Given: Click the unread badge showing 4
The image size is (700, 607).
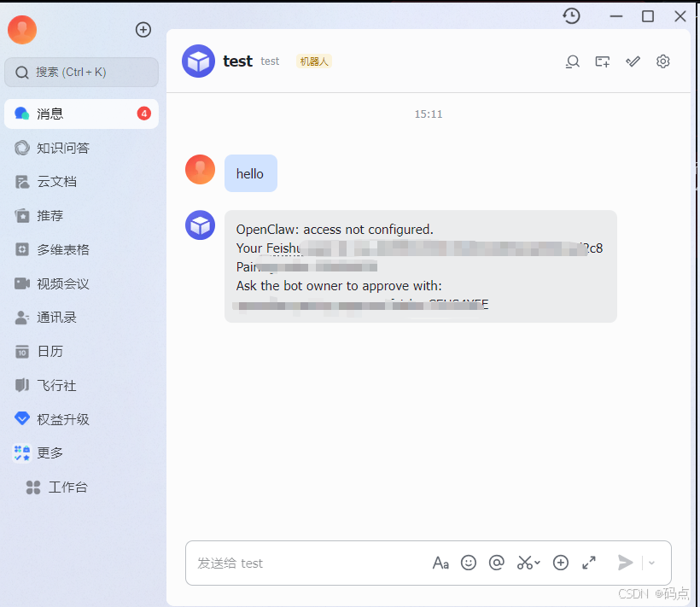Looking at the screenshot, I should 143,114.
